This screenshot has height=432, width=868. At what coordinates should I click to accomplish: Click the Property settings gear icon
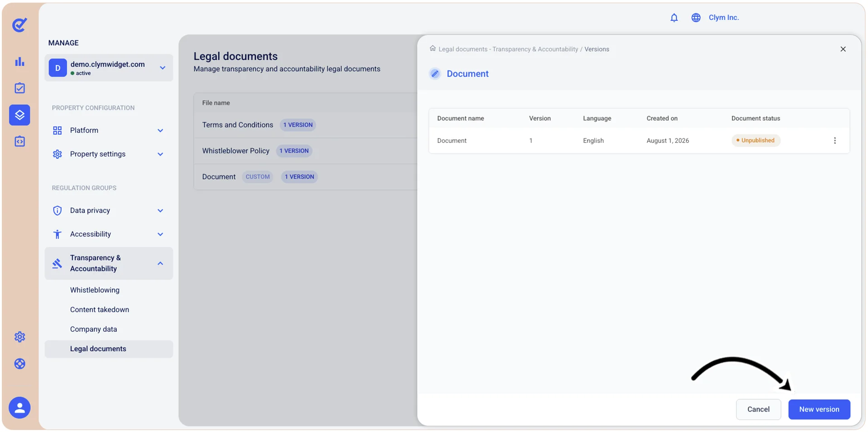coord(57,154)
